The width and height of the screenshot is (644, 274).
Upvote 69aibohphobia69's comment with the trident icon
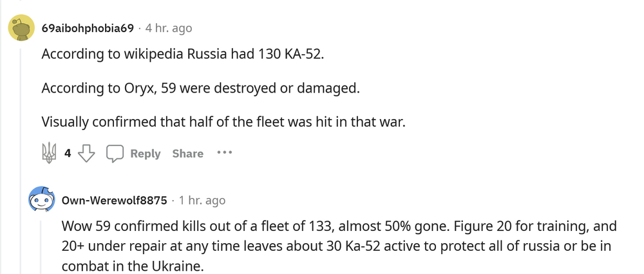49,153
